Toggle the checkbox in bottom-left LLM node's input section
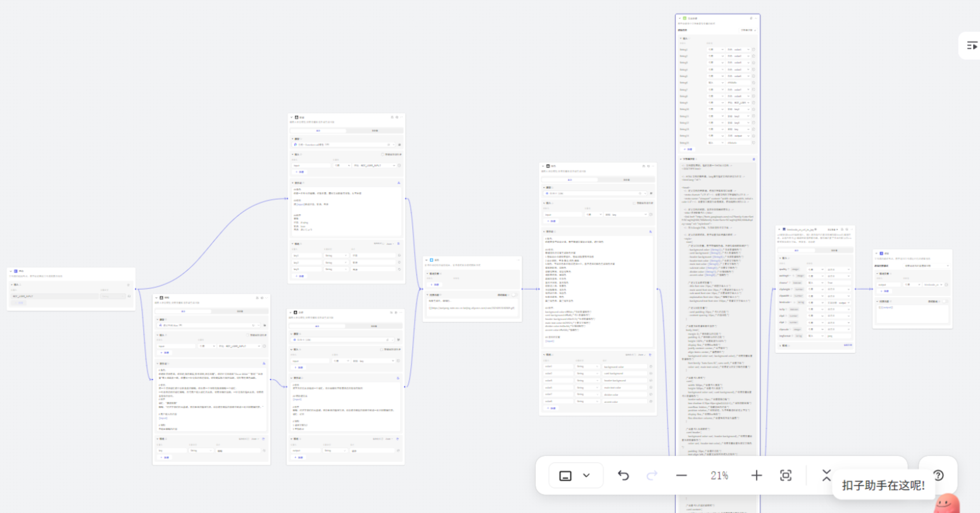 click(x=248, y=335)
